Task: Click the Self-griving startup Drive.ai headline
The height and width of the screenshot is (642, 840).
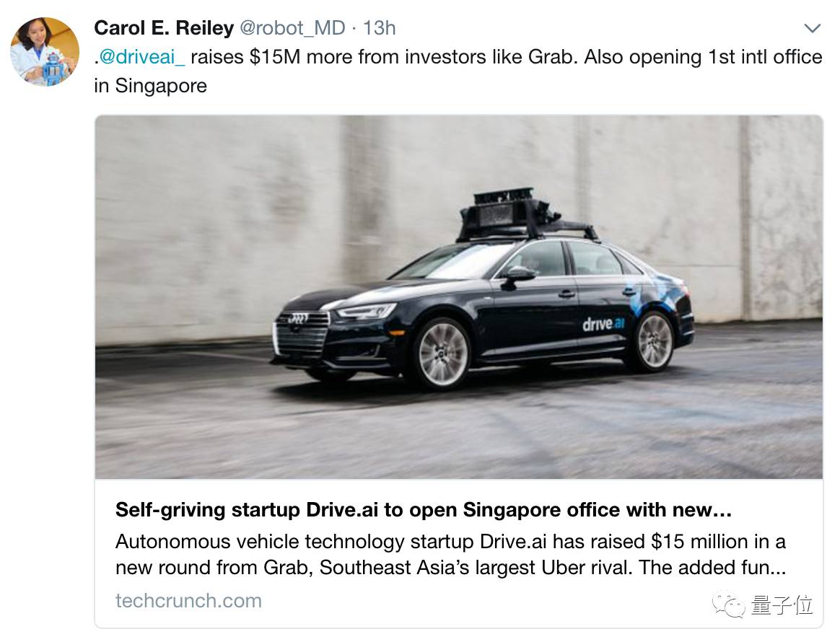Action: click(x=423, y=510)
